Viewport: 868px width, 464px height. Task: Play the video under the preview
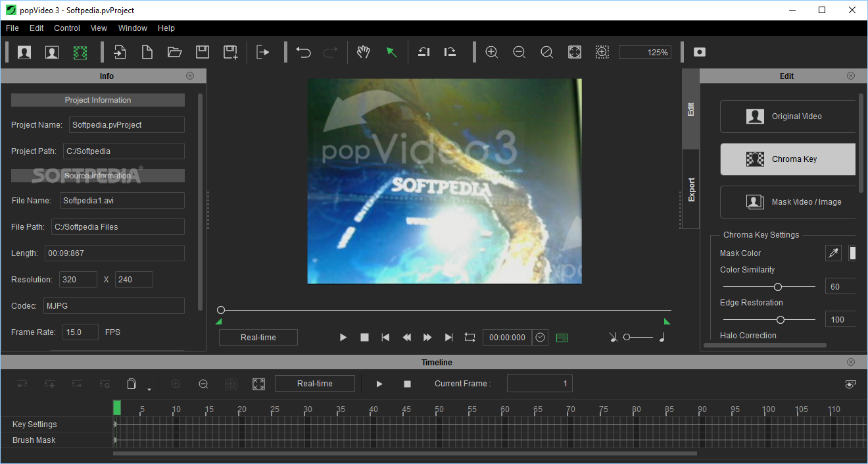[343, 338]
